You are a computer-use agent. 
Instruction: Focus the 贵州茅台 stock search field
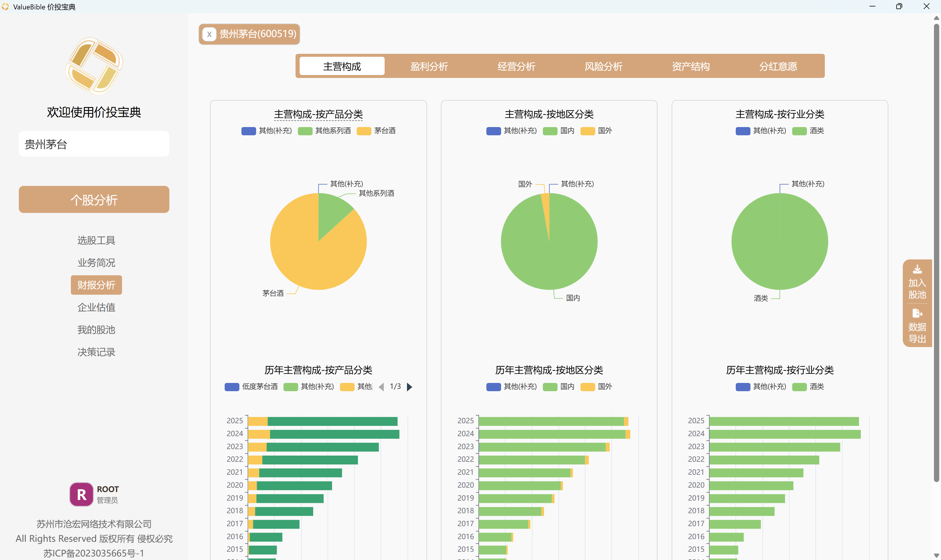[x=94, y=144]
